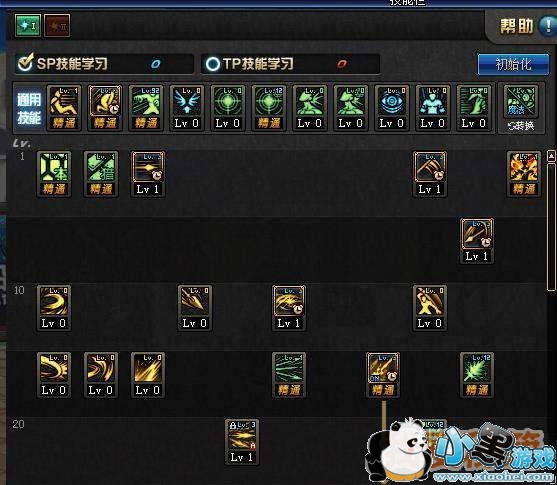The width and height of the screenshot is (557, 485).
Task: Click the 魔法 switch conversion icon
Action: (x=521, y=108)
